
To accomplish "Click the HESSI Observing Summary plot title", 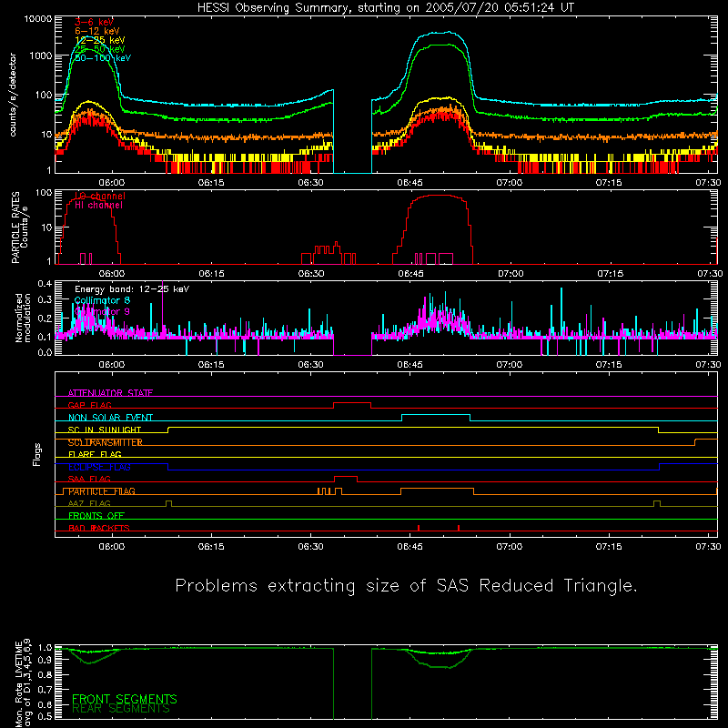I will [385, 8].
